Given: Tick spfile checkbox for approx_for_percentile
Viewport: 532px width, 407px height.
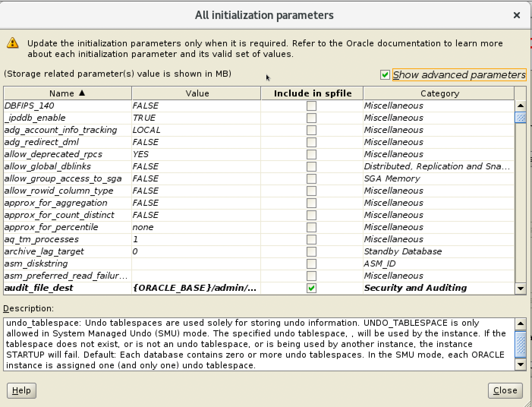Looking at the screenshot, I should click(312, 227).
